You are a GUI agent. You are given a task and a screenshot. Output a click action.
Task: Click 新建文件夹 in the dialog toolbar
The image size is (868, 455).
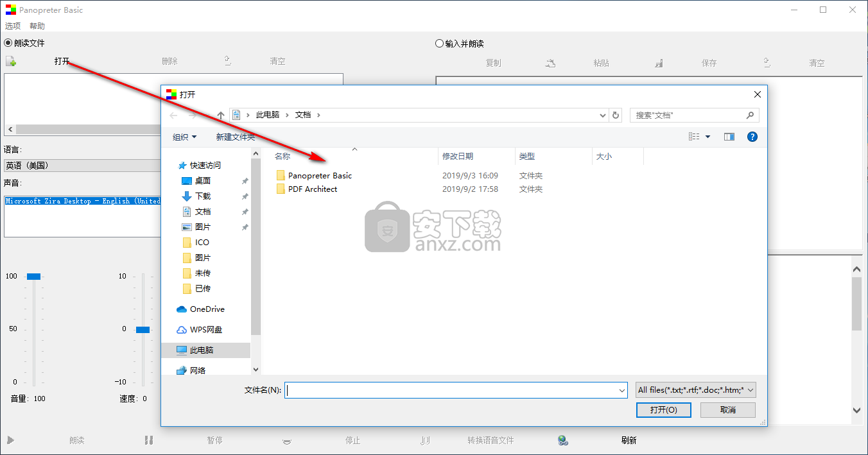click(235, 137)
